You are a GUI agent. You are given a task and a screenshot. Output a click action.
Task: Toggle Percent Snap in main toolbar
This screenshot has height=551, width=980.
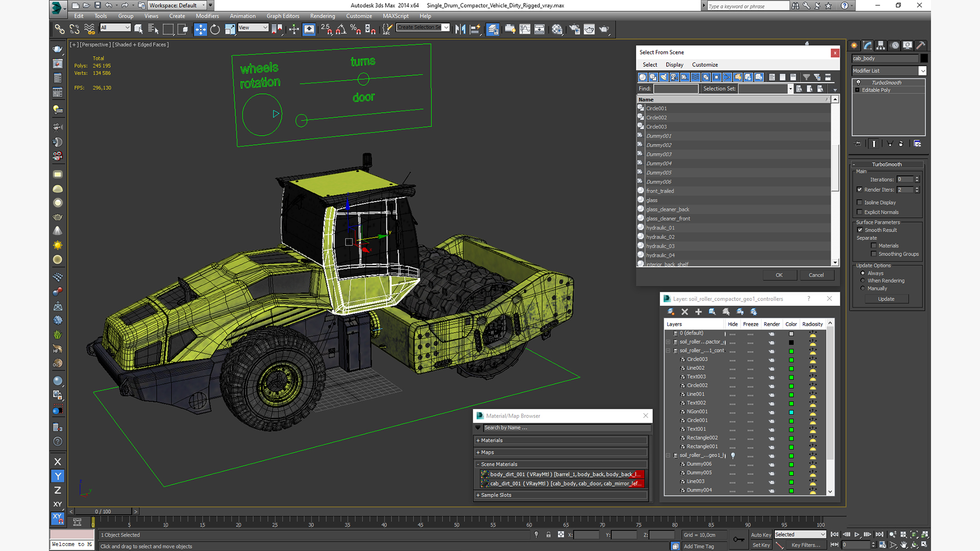click(355, 29)
